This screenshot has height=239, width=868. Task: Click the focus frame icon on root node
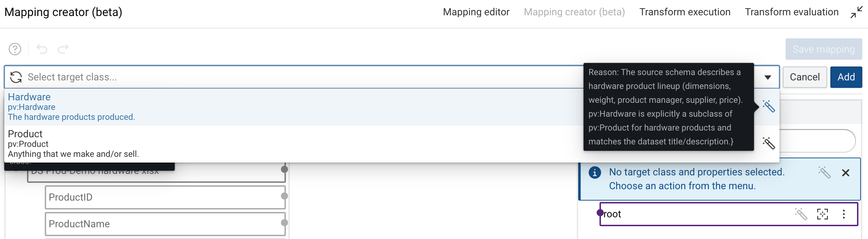click(822, 214)
